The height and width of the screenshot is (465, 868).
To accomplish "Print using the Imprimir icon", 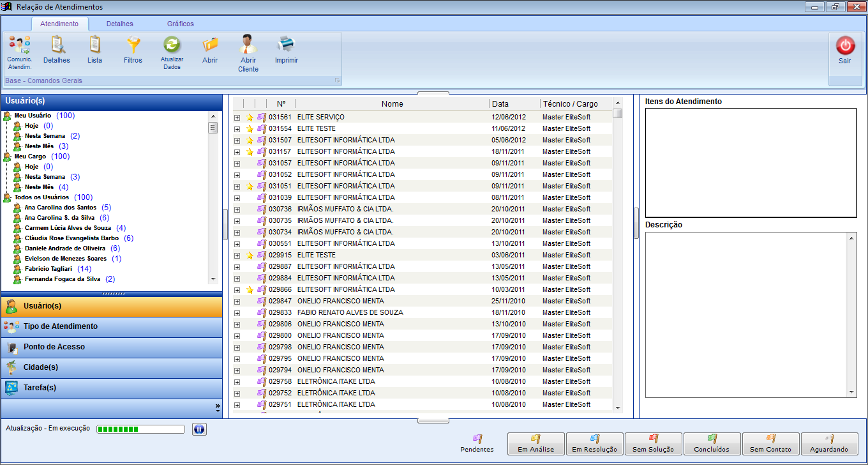I will pos(286,45).
